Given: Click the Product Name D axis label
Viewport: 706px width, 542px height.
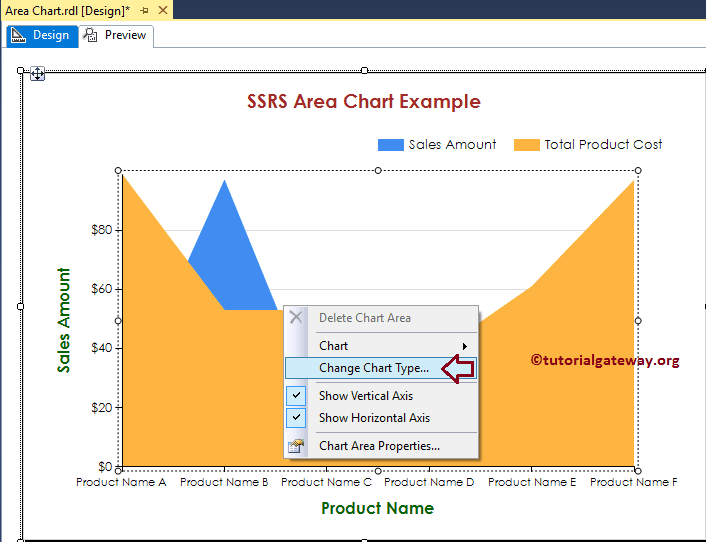Looking at the screenshot, I should 429,482.
